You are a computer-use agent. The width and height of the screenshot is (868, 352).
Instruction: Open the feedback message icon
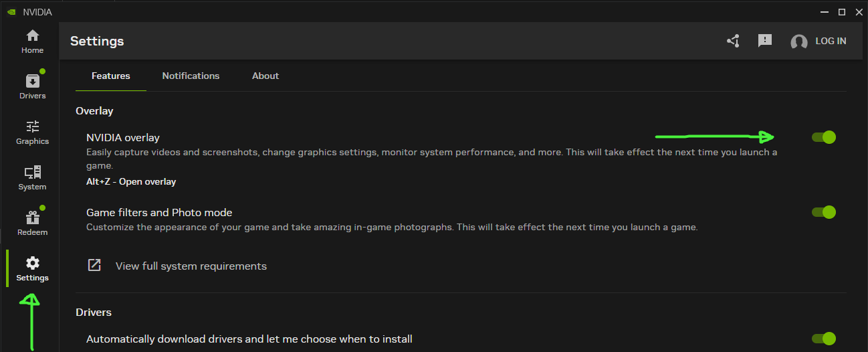765,41
